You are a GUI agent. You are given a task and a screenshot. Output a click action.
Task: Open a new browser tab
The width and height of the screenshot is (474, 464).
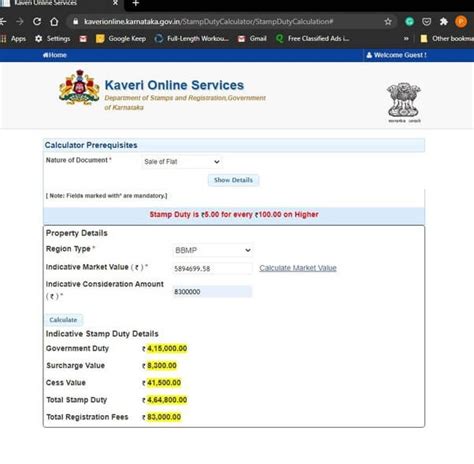click(x=135, y=3)
